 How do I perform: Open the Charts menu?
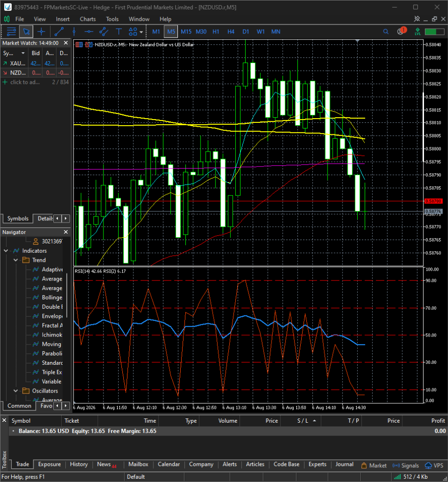tap(88, 19)
